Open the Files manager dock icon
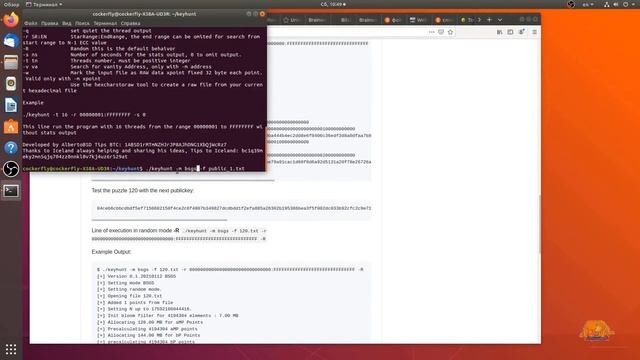Viewport: 640px width, 360px height. [x=11, y=62]
